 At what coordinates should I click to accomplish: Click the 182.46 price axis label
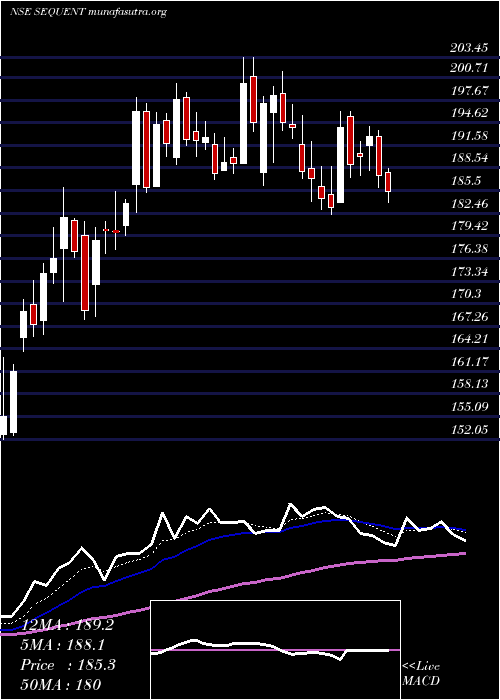tap(469, 204)
